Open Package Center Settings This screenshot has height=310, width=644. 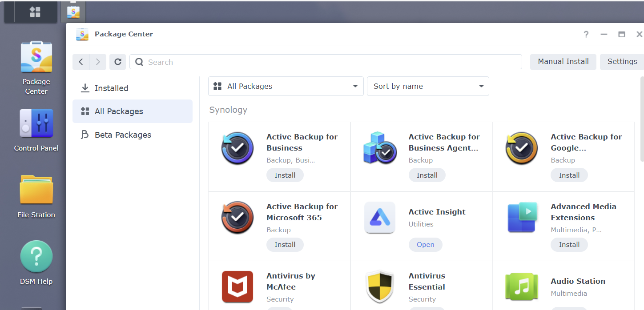622,62
